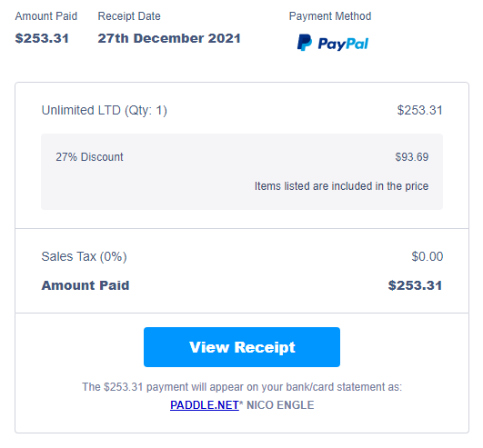This screenshot has width=483, height=448.
Task: Select the NICO ENGLE statement name
Action: 280,405
